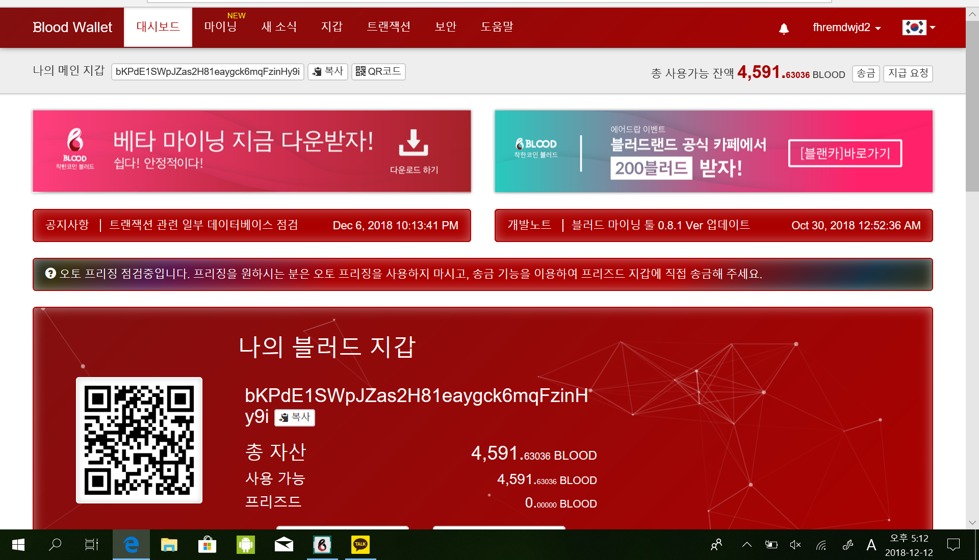This screenshot has height=560, width=979.
Task: Click the main wallet address field
Action: (208, 71)
